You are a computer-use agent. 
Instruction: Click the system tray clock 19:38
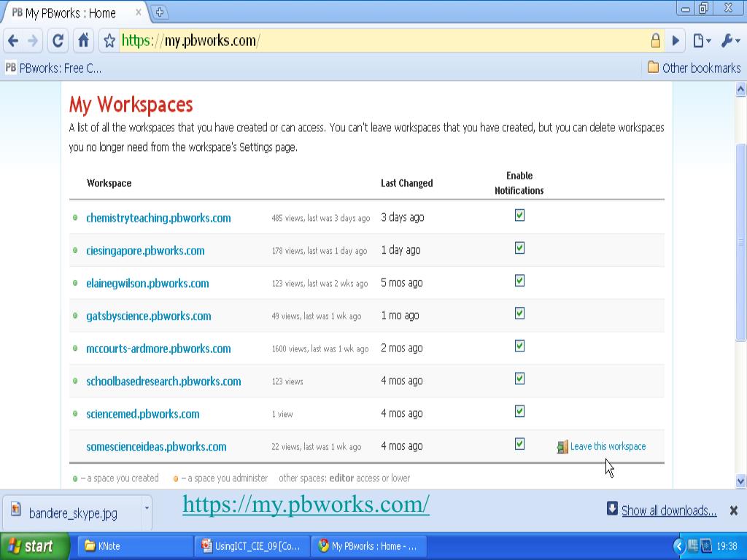(727, 546)
